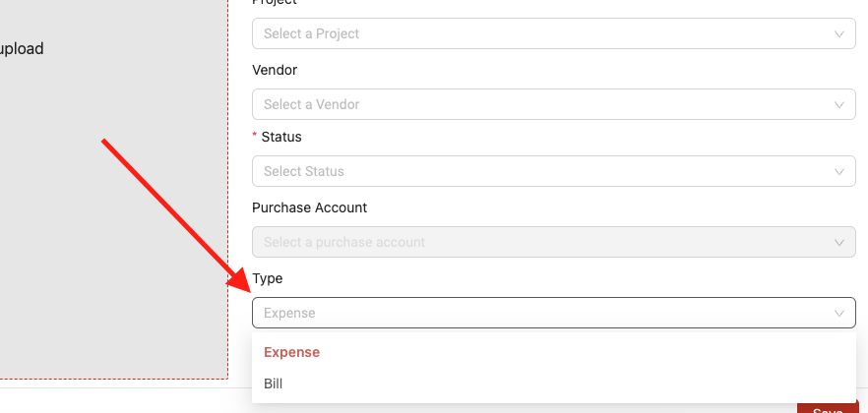
Task: Open the Select a Project dropdown
Action: (553, 33)
